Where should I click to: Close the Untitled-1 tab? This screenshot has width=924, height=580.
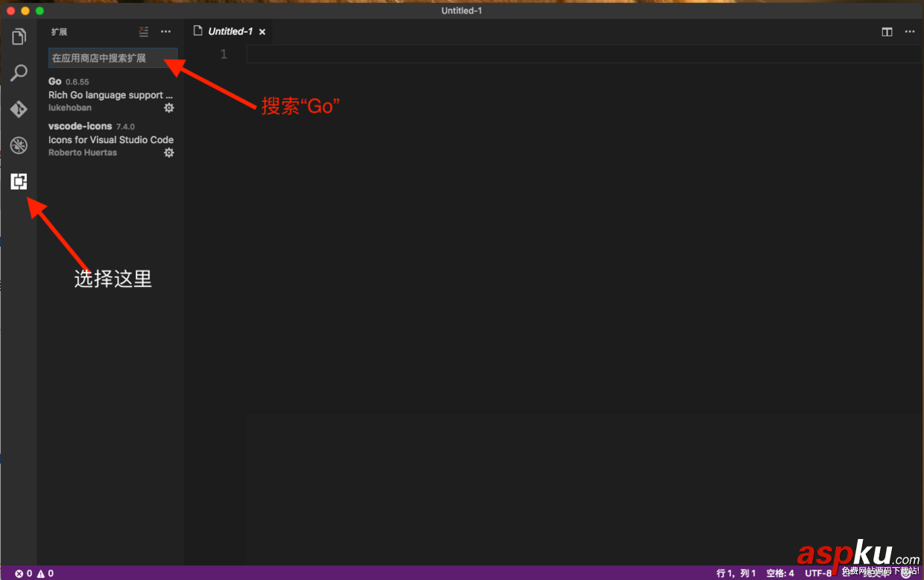[x=262, y=32]
